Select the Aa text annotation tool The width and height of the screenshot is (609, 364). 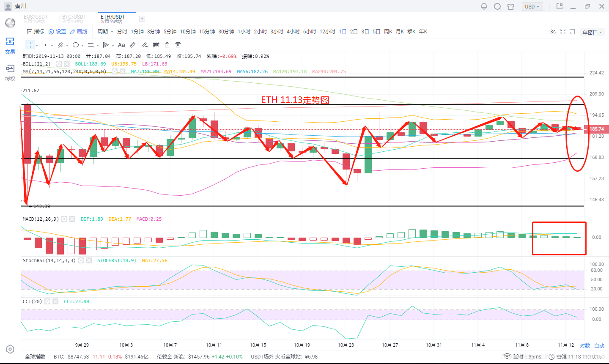point(121,45)
